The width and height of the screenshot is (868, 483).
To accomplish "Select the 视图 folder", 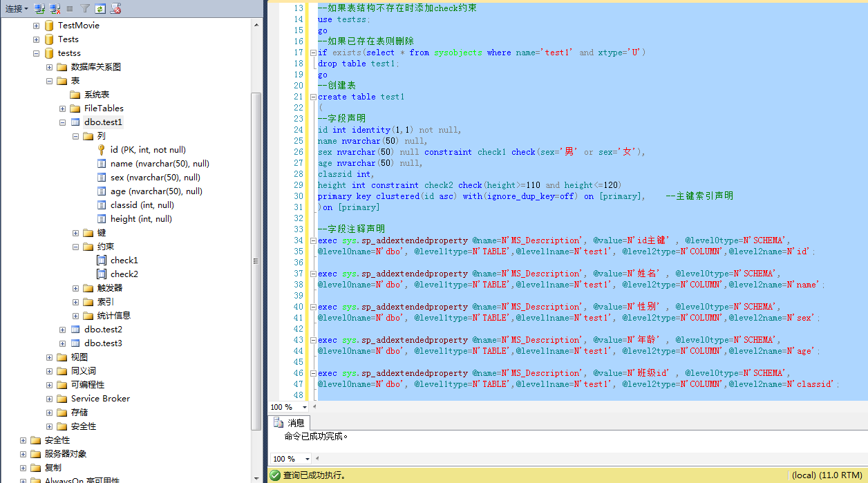I will pyautogui.click(x=79, y=357).
